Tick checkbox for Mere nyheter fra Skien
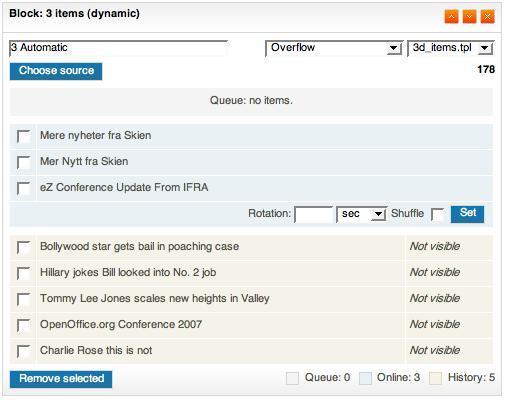This screenshot has height=400, width=508. (x=24, y=136)
